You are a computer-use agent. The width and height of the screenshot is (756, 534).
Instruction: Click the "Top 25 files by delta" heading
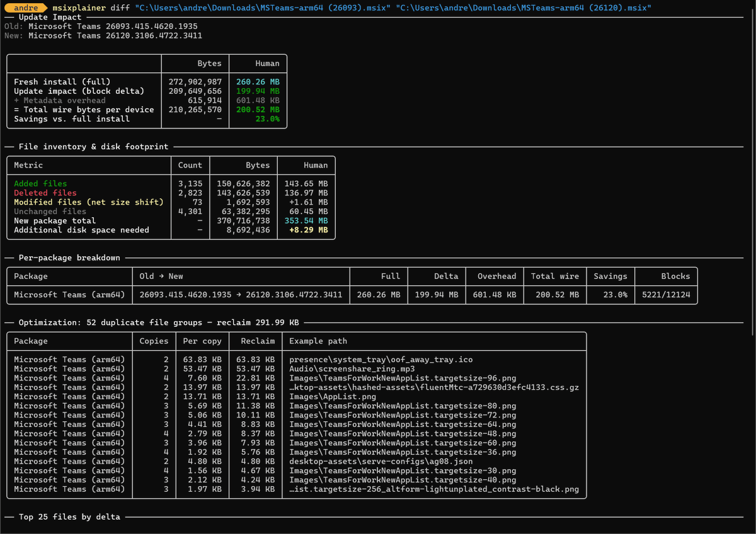pos(69,517)
